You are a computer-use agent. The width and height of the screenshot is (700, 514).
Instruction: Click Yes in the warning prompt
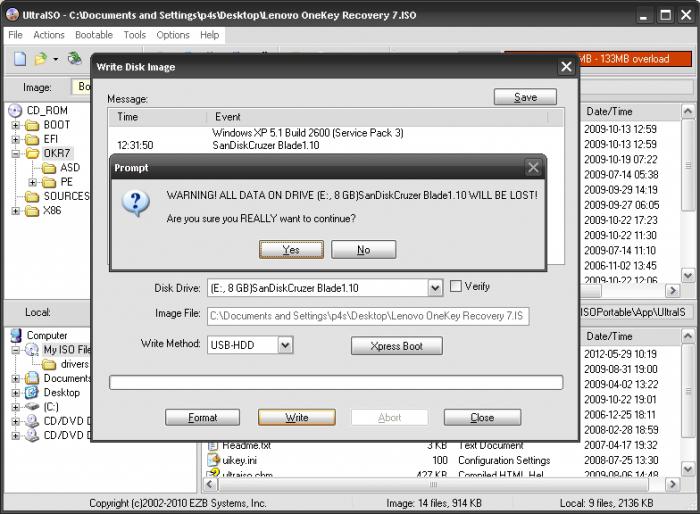(291, 250)
